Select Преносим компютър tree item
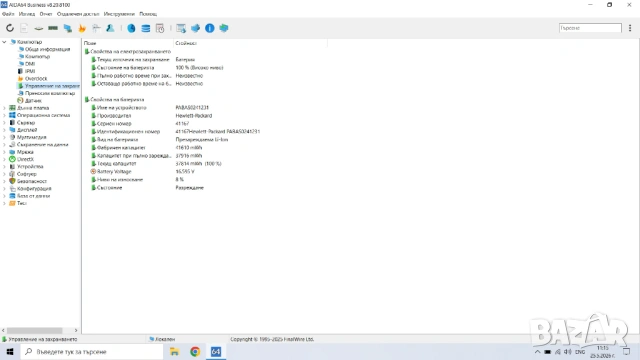This screenshot has width=640, height=360. (50, 93)
